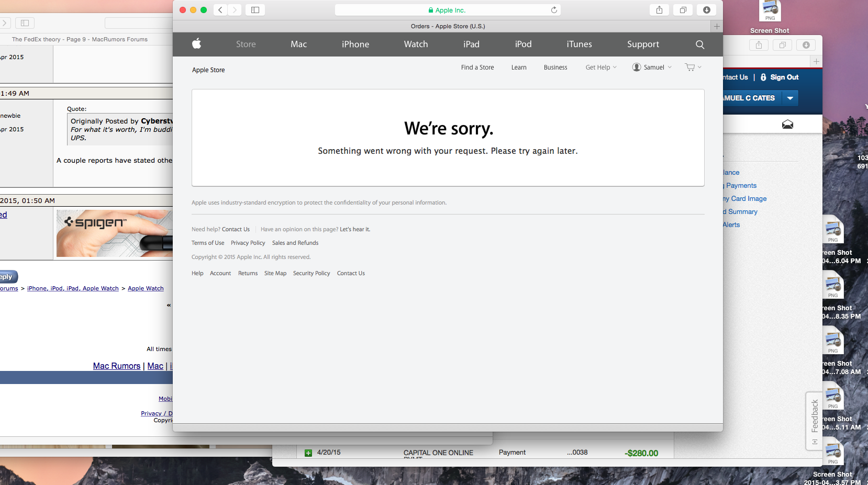The width and height of the screenshot is (868, 485).
Task: Show downloads in the Apple Store window
Action: (707, 10)
